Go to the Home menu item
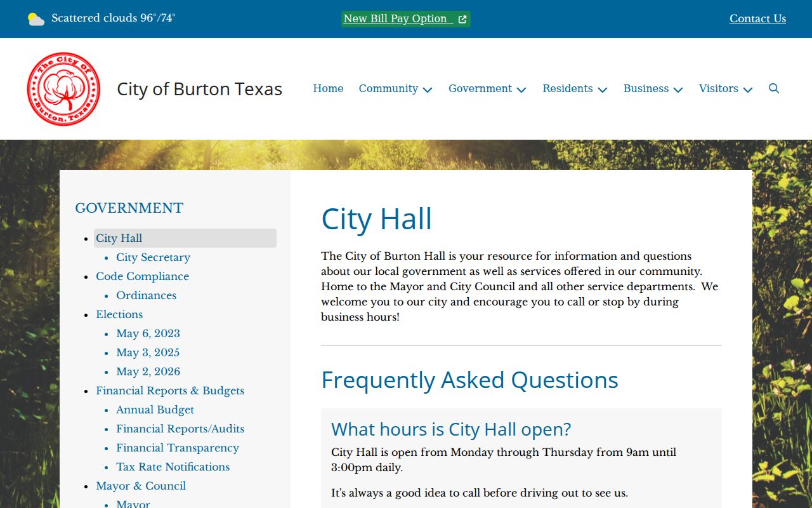 [328, 88]
